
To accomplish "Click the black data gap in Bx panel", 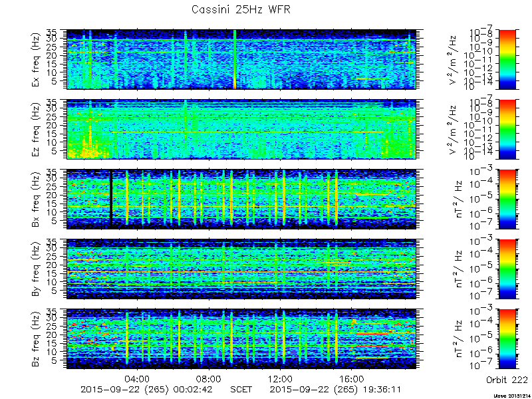I will (111, 199).
